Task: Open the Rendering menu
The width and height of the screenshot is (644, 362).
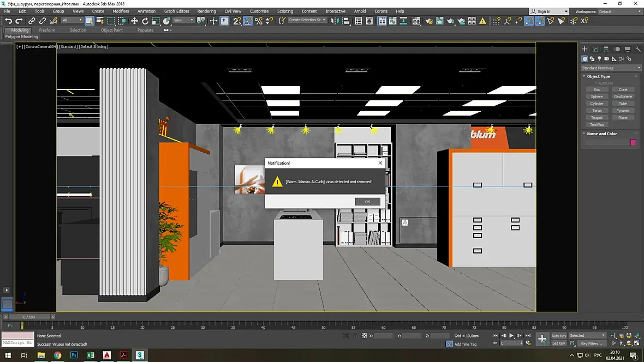Action: point(206,11)
